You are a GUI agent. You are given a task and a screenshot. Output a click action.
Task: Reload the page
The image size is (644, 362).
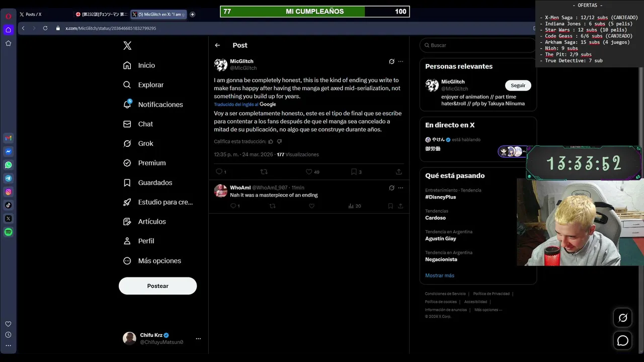coord(45,28)
